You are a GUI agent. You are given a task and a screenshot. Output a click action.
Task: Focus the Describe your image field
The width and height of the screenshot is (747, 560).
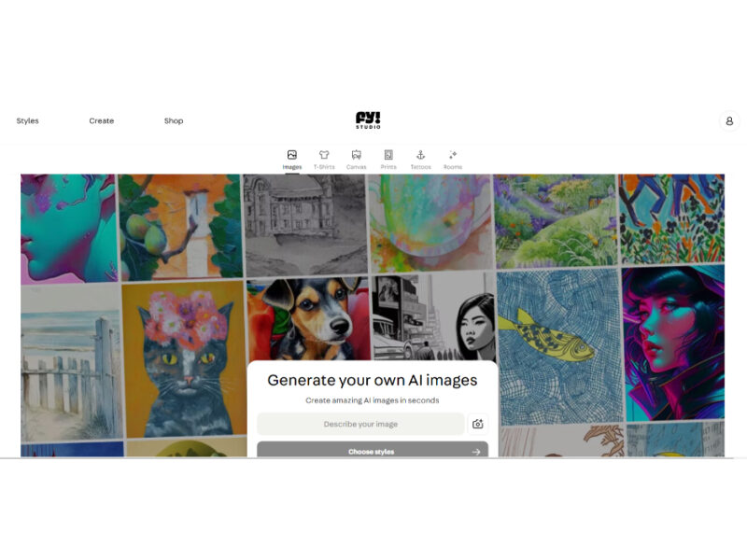(360, 424)
